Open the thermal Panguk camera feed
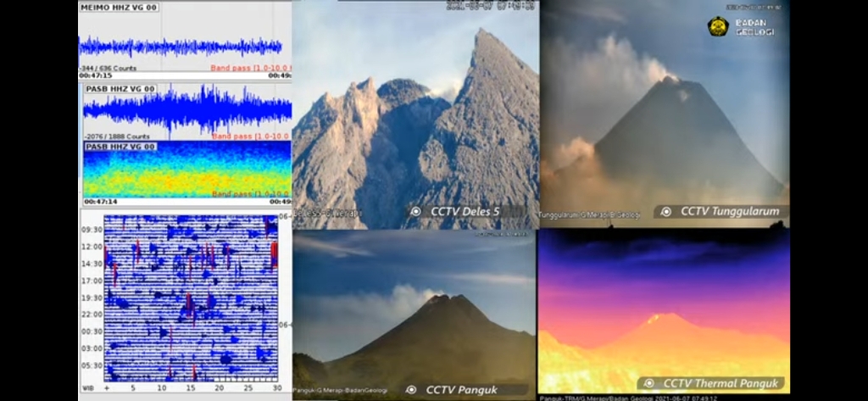This screenshot has height=401, width=868. (x=664, y=305)
